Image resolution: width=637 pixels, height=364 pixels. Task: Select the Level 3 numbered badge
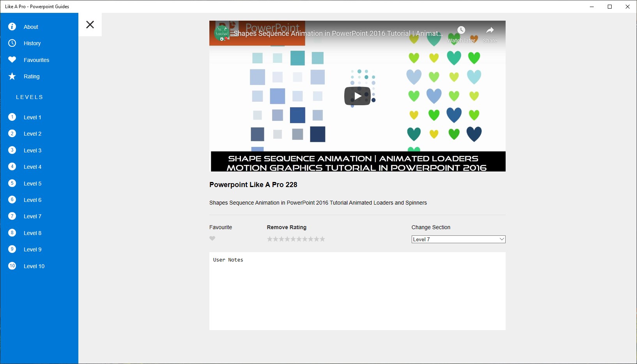(x=12, y=150)
